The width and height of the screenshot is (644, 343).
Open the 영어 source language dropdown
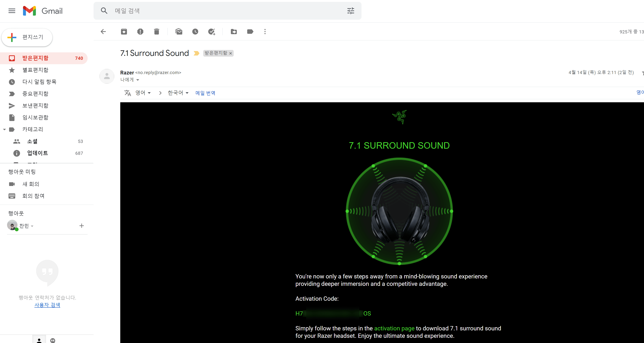click(x=143, y=93)
